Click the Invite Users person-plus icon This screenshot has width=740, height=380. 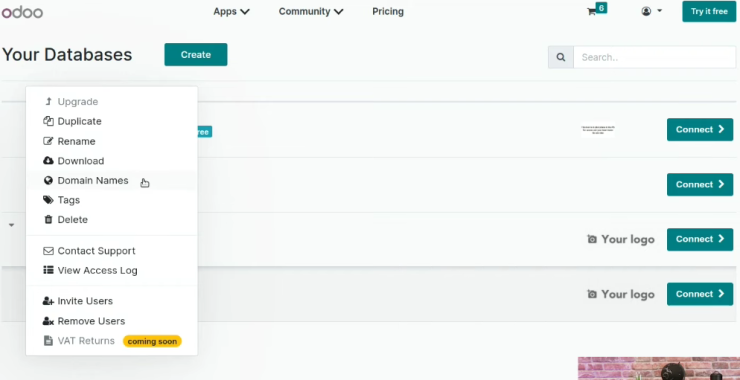[48, 301]
